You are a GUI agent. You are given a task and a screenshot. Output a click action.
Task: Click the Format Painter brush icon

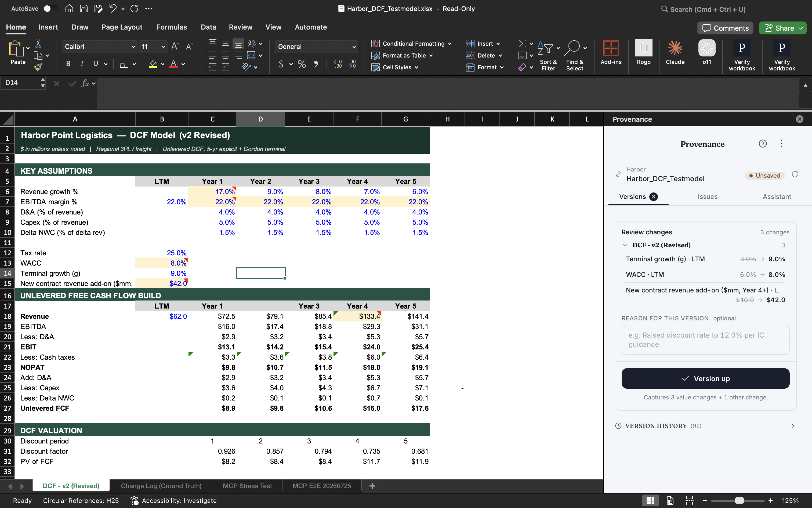pos(38,67)
